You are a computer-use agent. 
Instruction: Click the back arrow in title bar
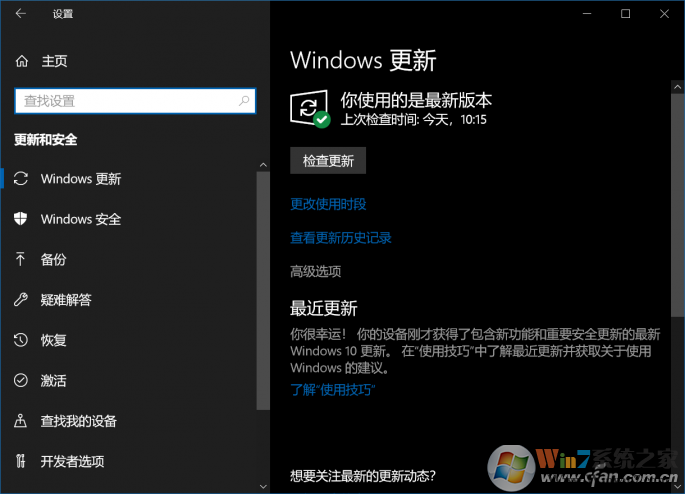click(x=21, y=14)
